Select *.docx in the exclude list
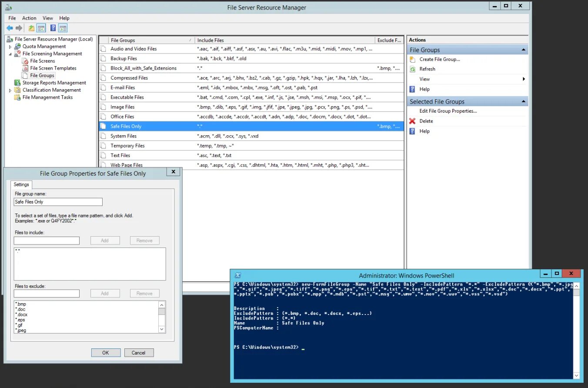The width and height of the screenshot is (588, 388). click(x=21, y=314)
